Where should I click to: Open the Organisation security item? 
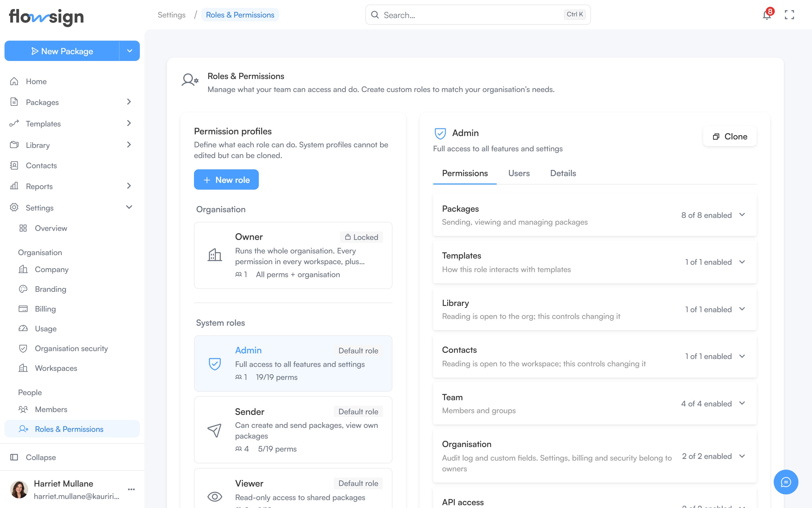(72, 349)
